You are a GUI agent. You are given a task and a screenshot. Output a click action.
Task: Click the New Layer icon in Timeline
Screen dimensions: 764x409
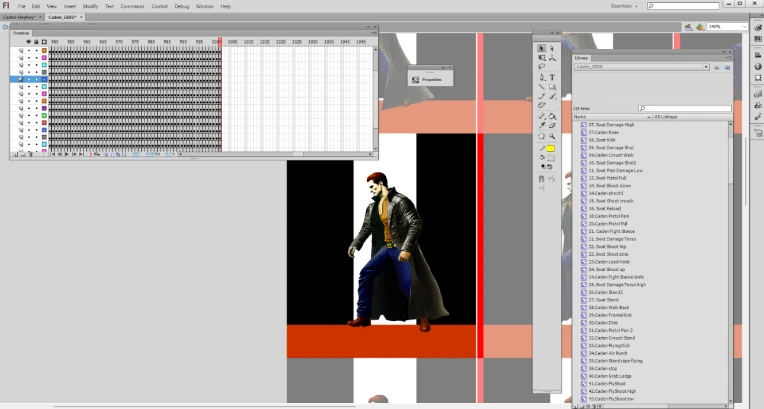[x=15, y=154]
